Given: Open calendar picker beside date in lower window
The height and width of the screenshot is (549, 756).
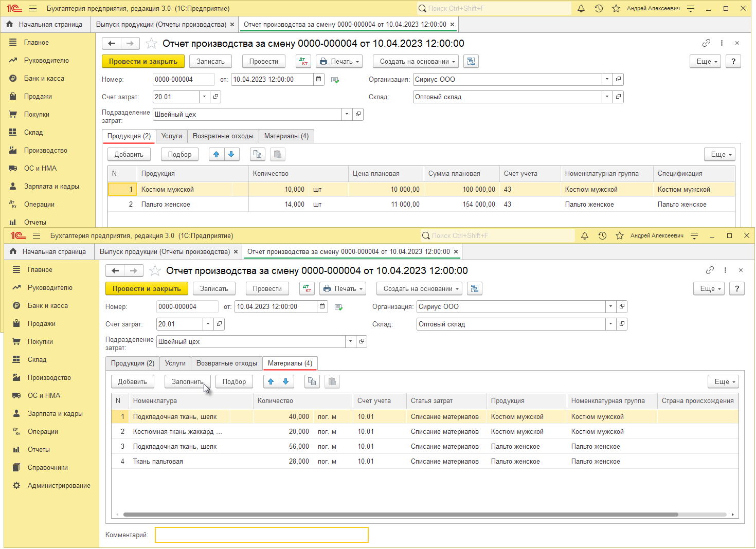Looking at the screenshot, I should tap(322, 307).
